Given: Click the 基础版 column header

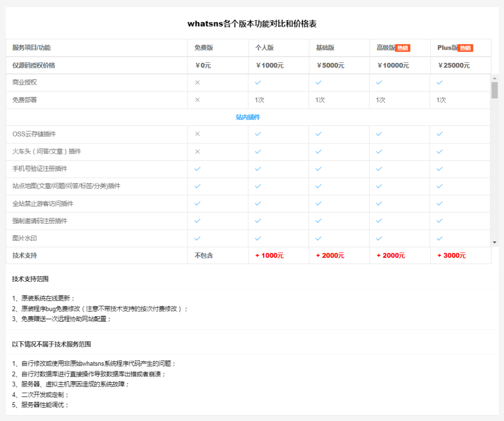Looking at the screenshot, I should [x=325, y=48].
